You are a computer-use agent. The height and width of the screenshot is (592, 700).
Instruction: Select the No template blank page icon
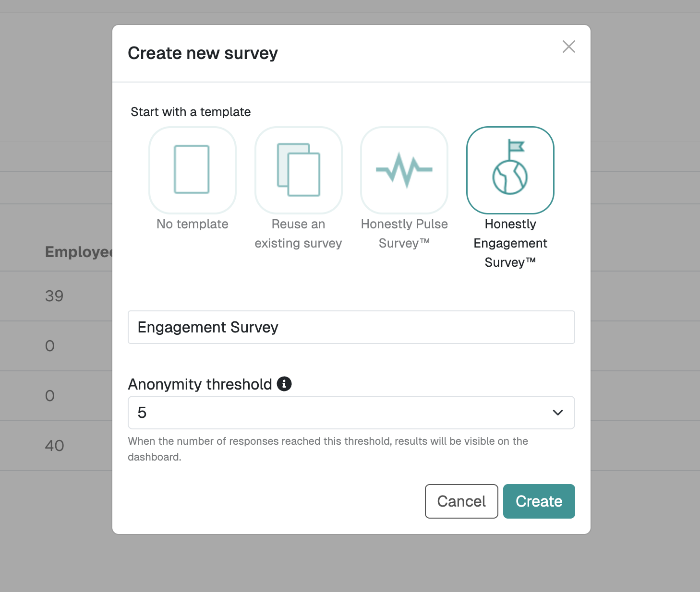[192, 170]
